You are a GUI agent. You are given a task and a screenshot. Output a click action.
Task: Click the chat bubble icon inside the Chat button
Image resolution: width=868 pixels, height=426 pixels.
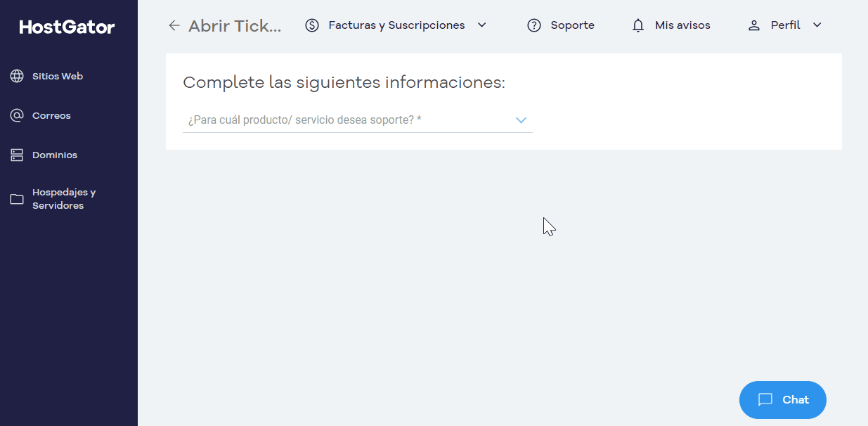766,399
